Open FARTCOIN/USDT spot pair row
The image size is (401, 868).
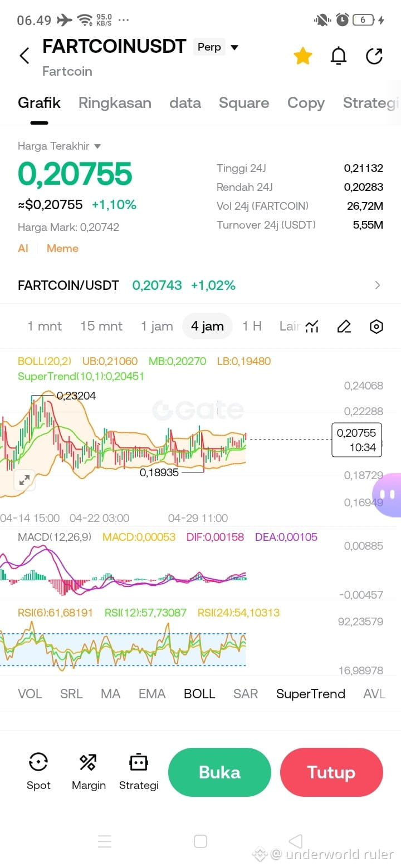click(x=200, y=285)
